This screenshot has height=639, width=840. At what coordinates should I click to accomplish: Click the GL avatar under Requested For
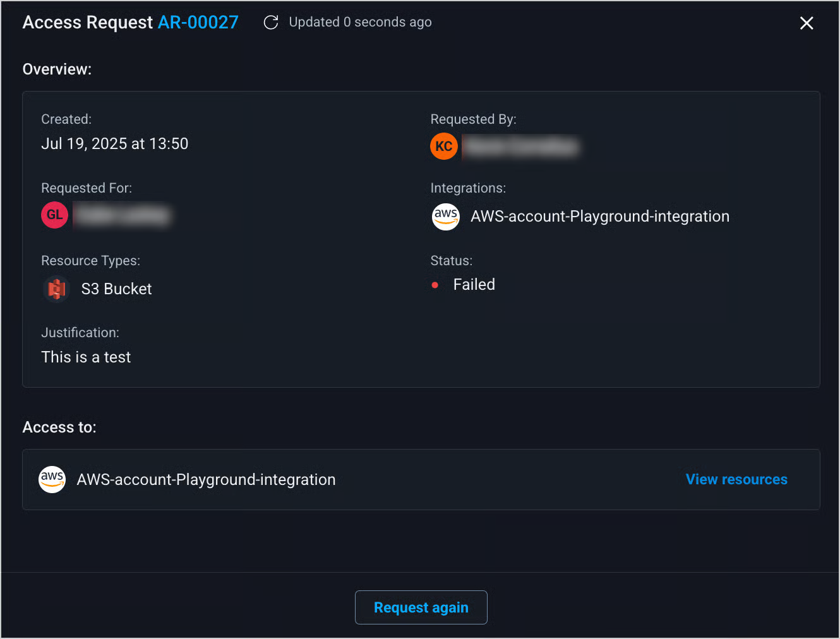(x=55, y=215)
